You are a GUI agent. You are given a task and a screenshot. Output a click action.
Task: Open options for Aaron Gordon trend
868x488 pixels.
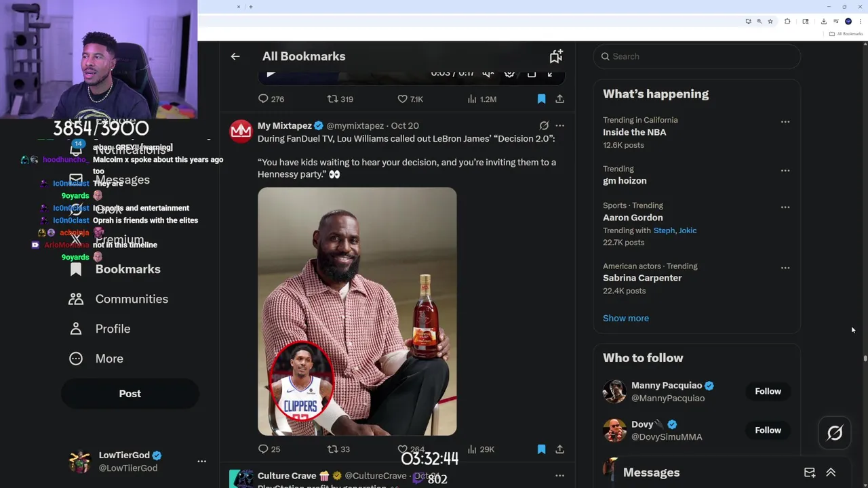785,207
